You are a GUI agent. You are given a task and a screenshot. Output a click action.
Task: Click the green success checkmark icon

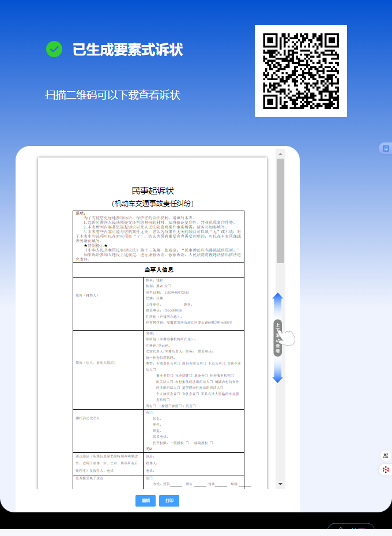click(54, 49)
